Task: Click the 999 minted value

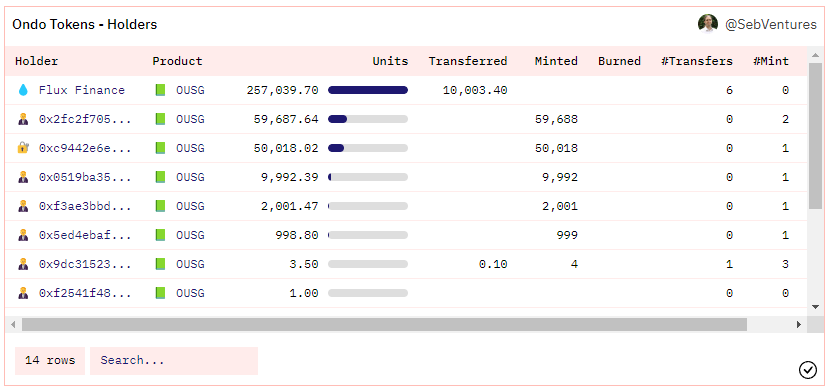Action: pyautogui.click(x=567, y=235)
